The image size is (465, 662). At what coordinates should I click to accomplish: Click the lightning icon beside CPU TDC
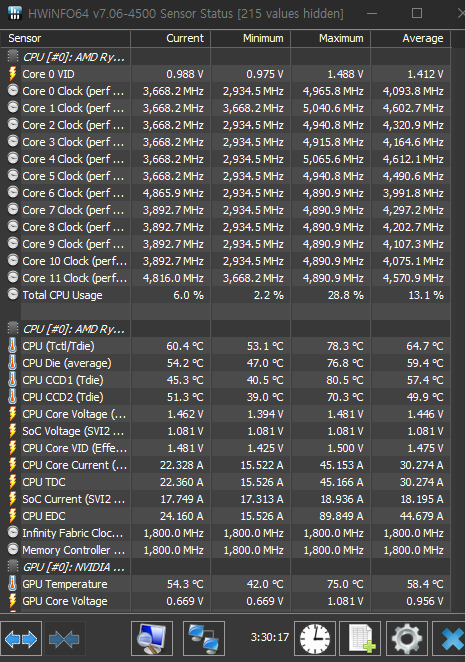[x=13, y=482]
